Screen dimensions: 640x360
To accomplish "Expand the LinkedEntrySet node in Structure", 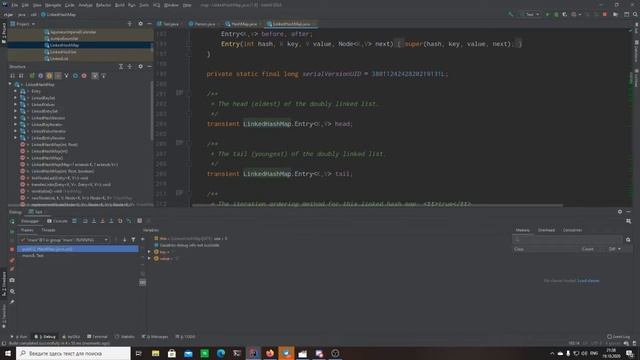I will [x=16, y=111].
